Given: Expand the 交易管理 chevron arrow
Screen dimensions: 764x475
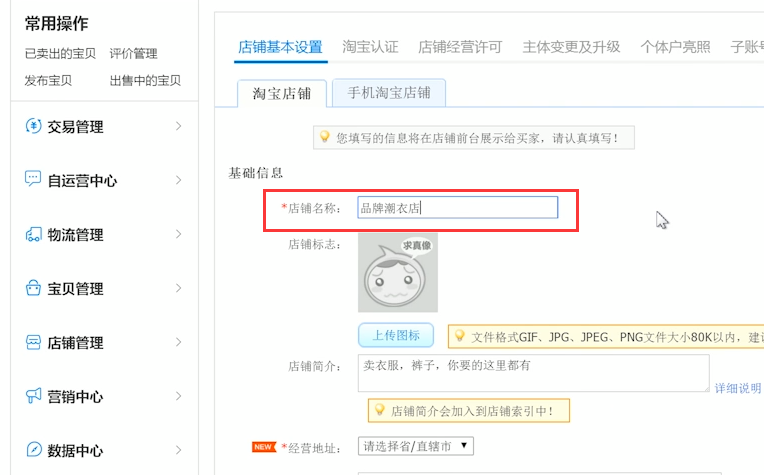Looking at the screenshot, I should pos(178,126).
